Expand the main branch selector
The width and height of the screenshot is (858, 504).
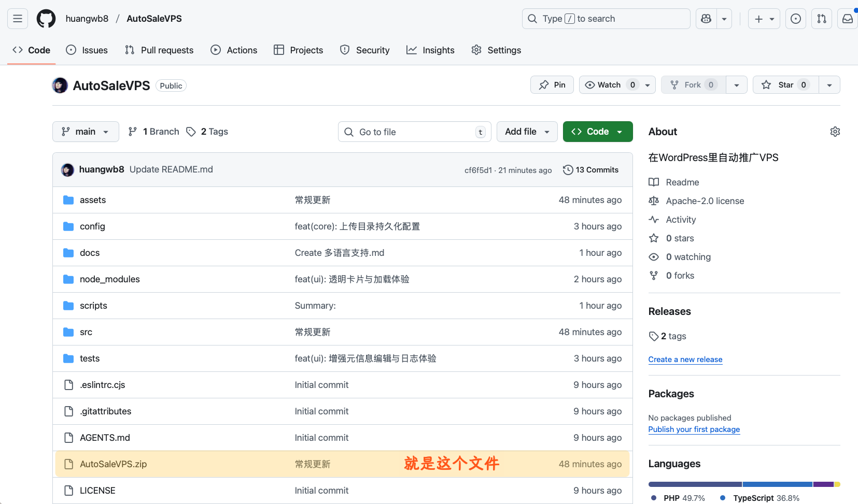(x=86, y=132)
